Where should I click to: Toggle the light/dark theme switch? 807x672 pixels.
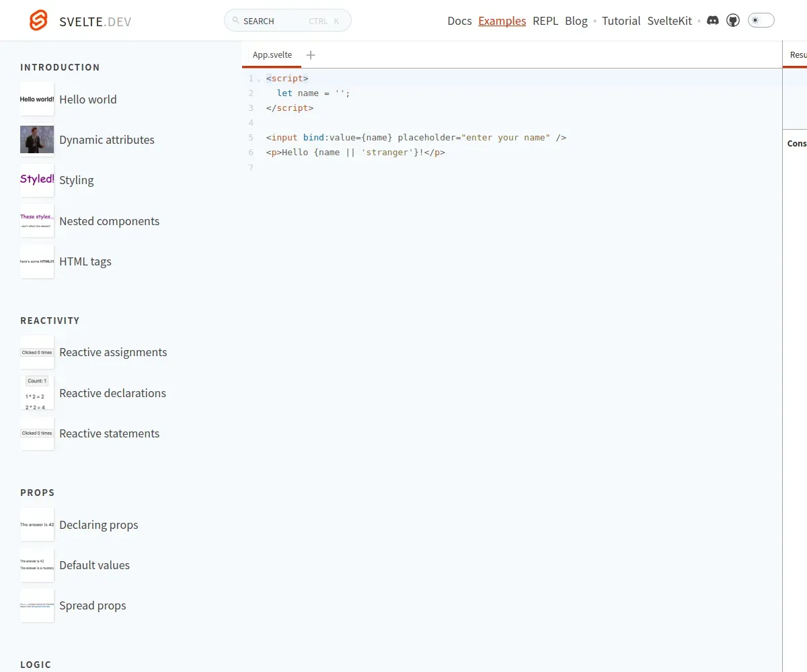(x=761, y=21)
